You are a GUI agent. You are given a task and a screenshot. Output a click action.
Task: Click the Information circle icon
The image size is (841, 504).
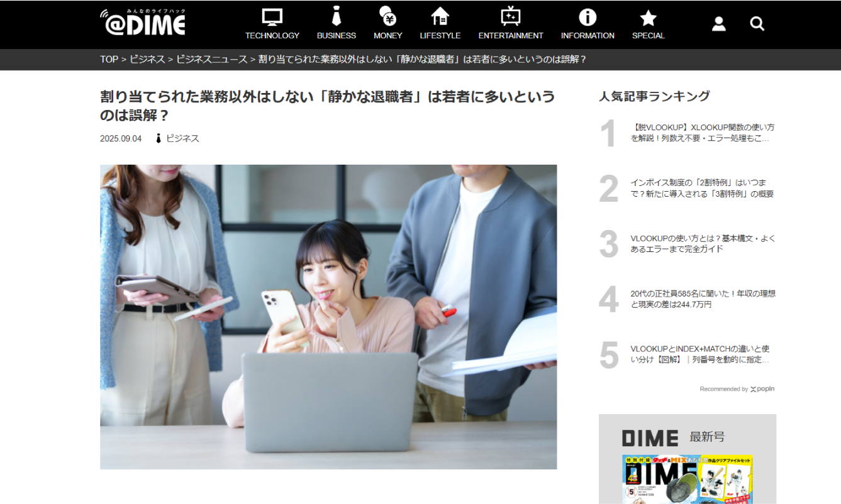[587, 17]
